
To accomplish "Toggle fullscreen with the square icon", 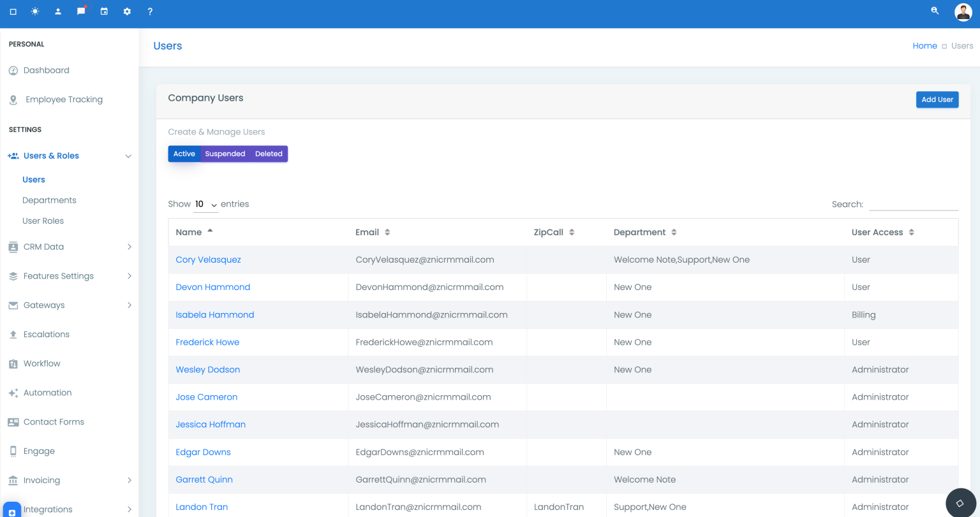I will [13, 11].
